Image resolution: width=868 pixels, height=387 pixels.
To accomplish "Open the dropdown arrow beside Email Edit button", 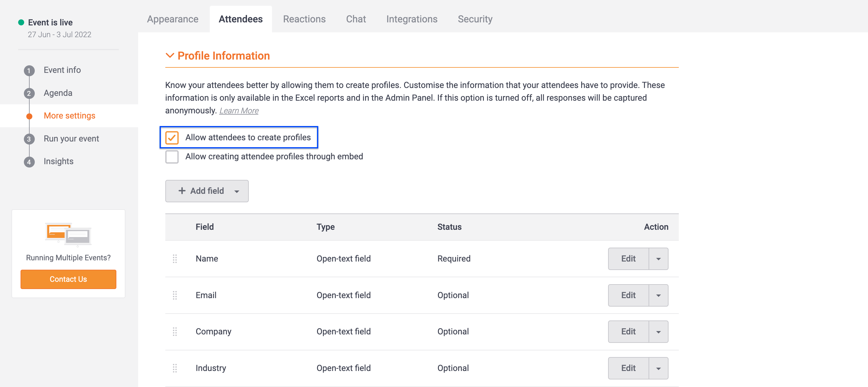I will 659,295.
